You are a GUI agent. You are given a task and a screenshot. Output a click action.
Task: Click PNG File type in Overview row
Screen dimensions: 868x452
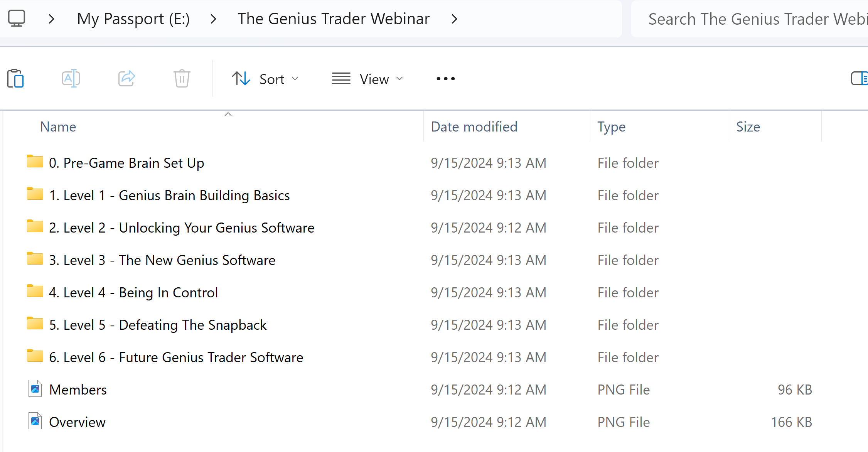click(624, 422)
